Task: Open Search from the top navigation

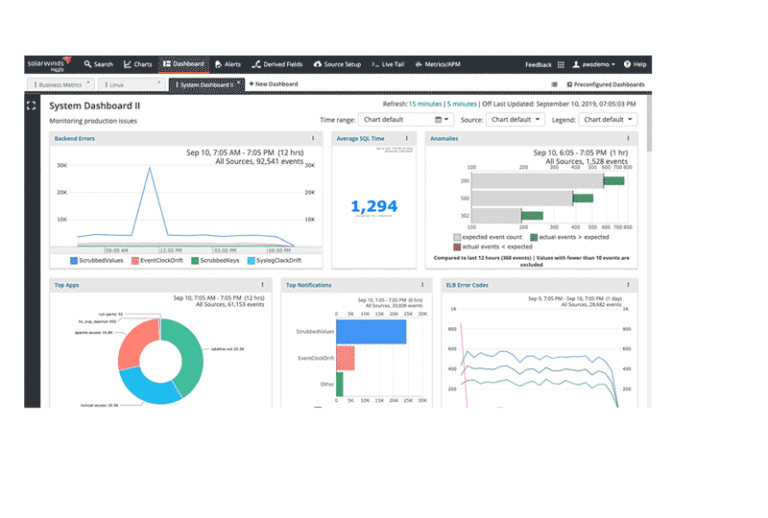Action: pos(98,64)
